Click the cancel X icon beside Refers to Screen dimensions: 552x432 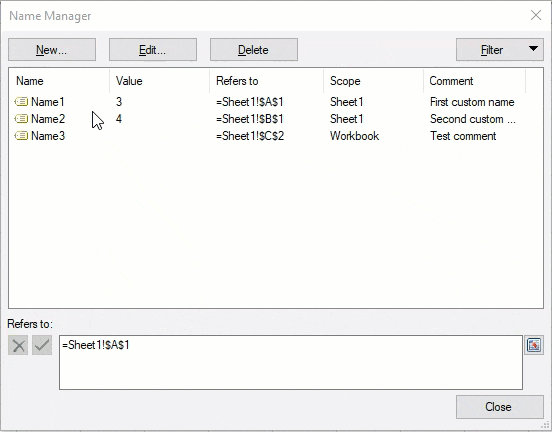coord(18,345)
